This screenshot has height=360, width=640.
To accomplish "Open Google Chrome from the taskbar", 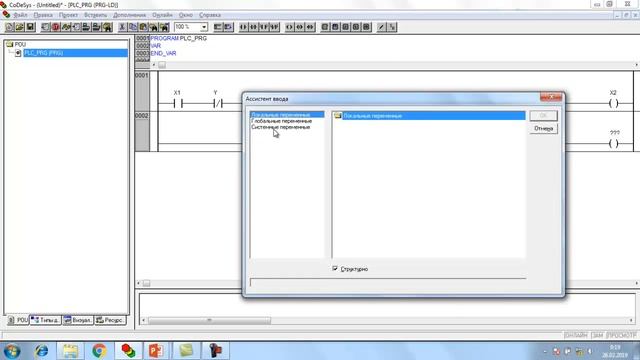I will click(99, 351).
